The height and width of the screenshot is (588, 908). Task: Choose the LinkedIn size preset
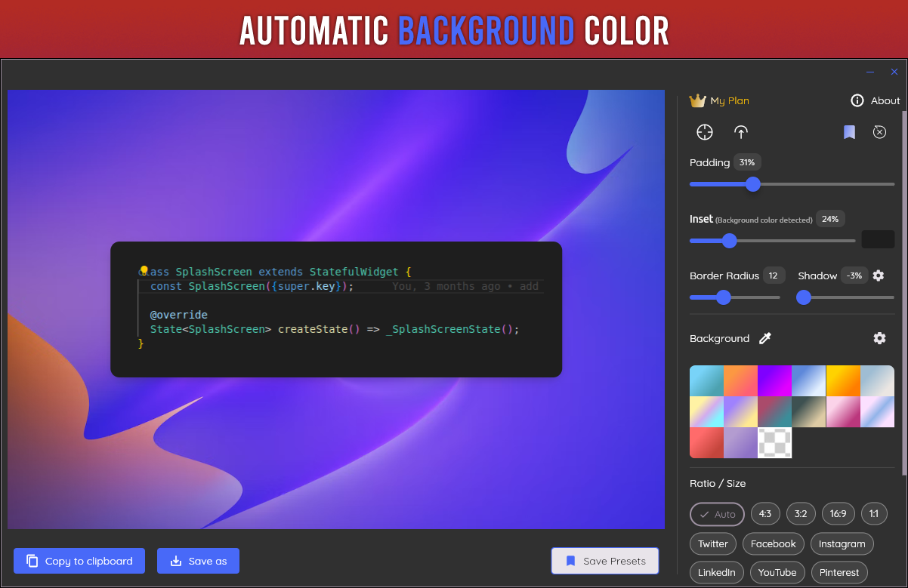point(717,572)
